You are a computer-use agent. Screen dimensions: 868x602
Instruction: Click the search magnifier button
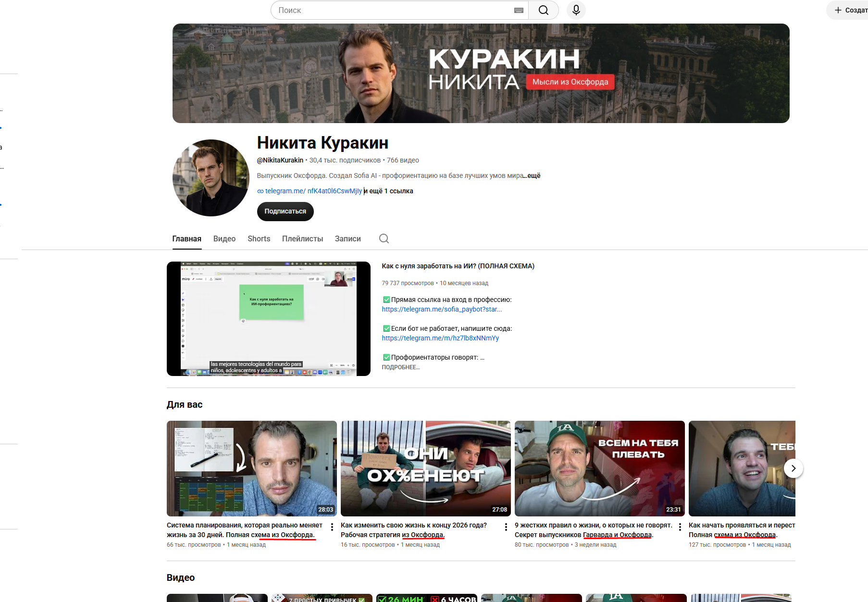click(544, 10)
